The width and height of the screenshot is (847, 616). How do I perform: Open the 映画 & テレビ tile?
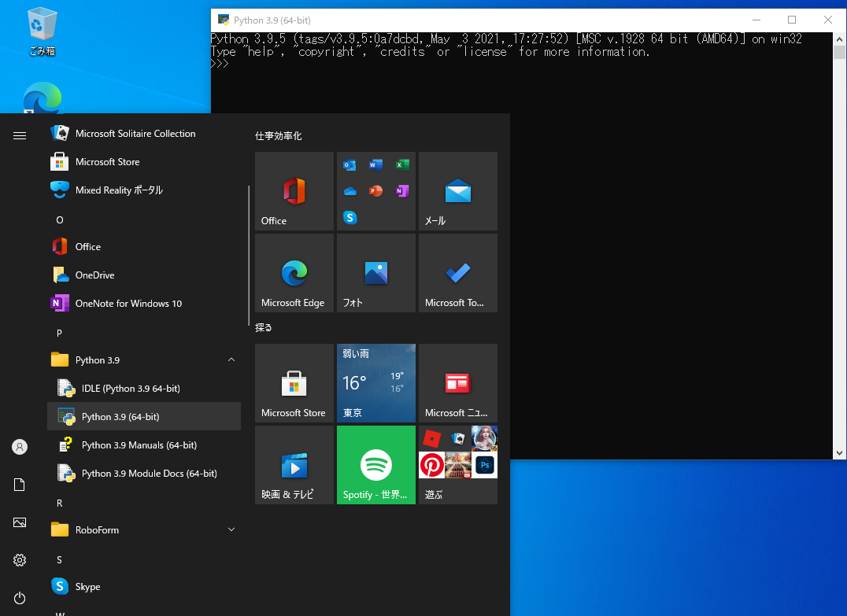click(294, 465)
